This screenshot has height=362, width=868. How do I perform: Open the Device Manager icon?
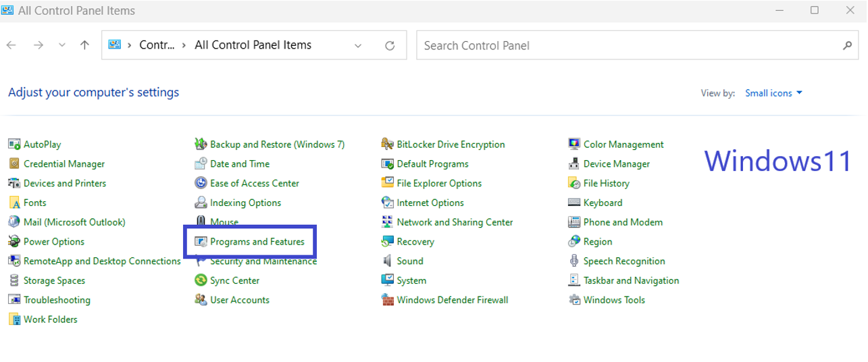click(574, 164)
